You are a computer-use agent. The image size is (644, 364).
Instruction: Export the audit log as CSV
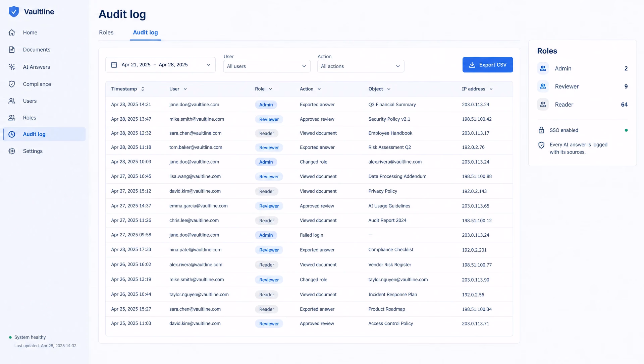[x=488, y=65]
